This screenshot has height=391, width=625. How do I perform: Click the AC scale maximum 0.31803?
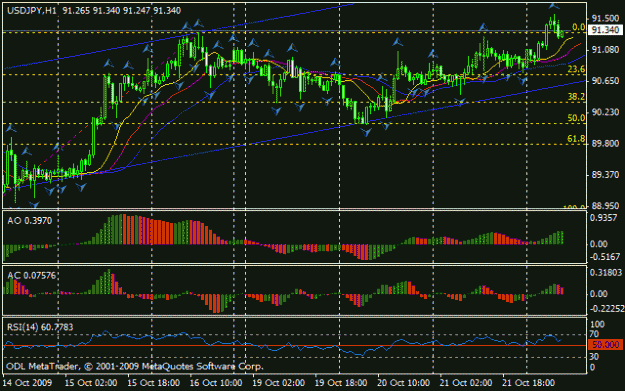click(605, 273)
